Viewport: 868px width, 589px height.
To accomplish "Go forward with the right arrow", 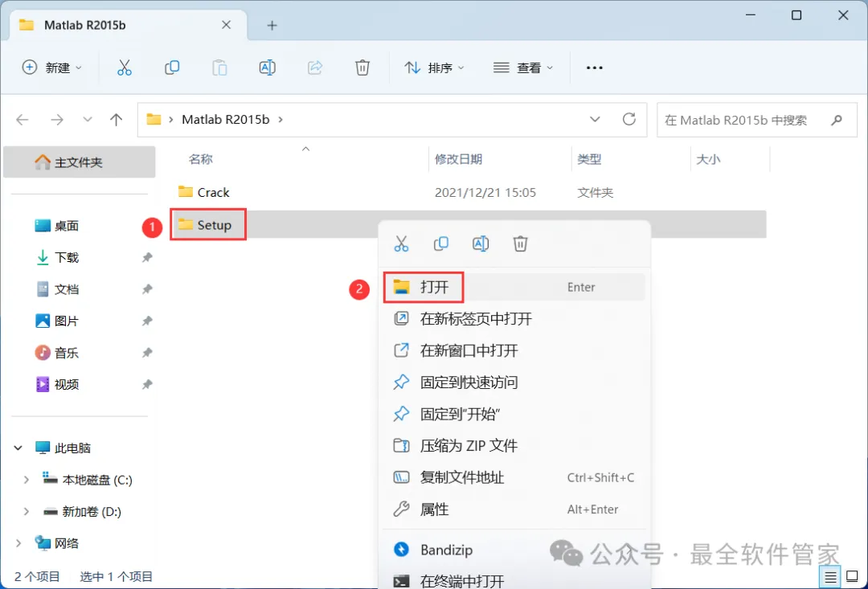I will click(x=56, y=120).
